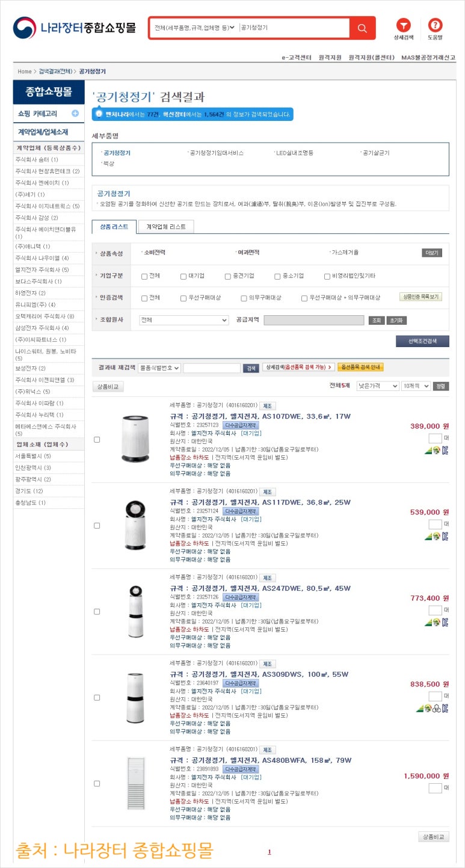
Task: Open the 조합원사 전체 dropdown
Action: point(183,320)
